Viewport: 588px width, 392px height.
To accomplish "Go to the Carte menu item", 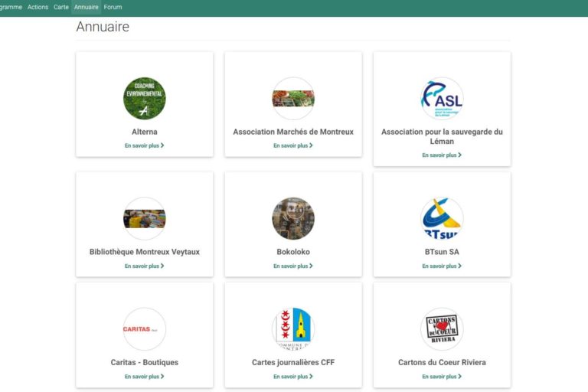I will [61, 7].
